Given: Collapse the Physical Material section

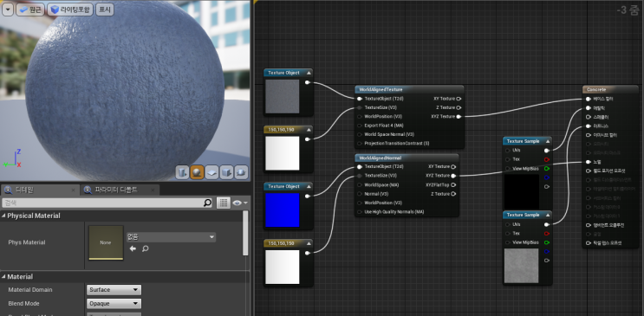Looking at the screenshot, I should point(3,216).
